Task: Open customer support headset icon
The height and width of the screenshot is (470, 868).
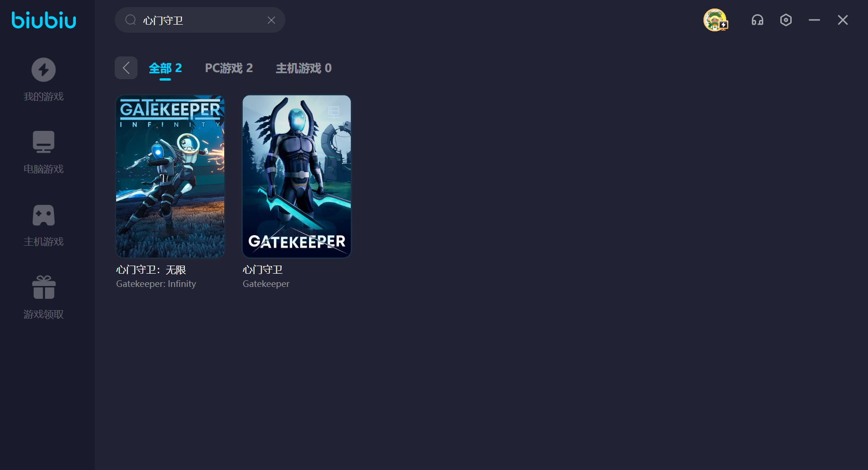Action: coord(758,20)
